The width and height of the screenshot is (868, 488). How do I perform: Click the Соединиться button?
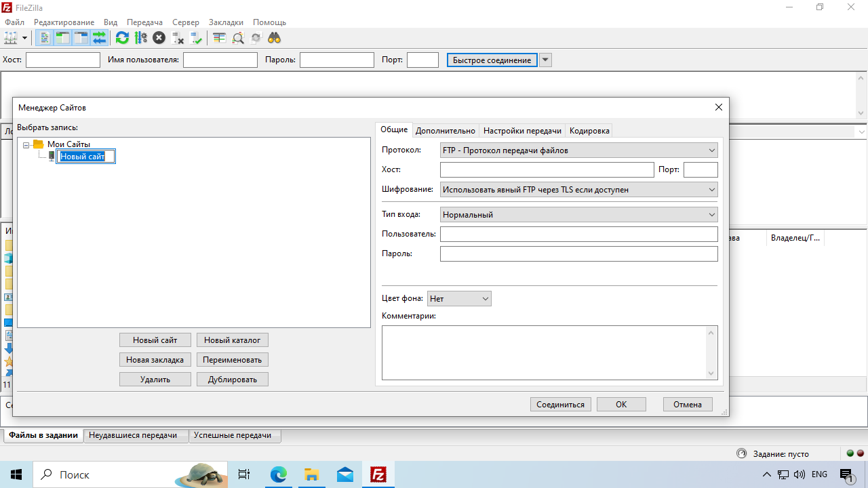click(x=561, y=404)
